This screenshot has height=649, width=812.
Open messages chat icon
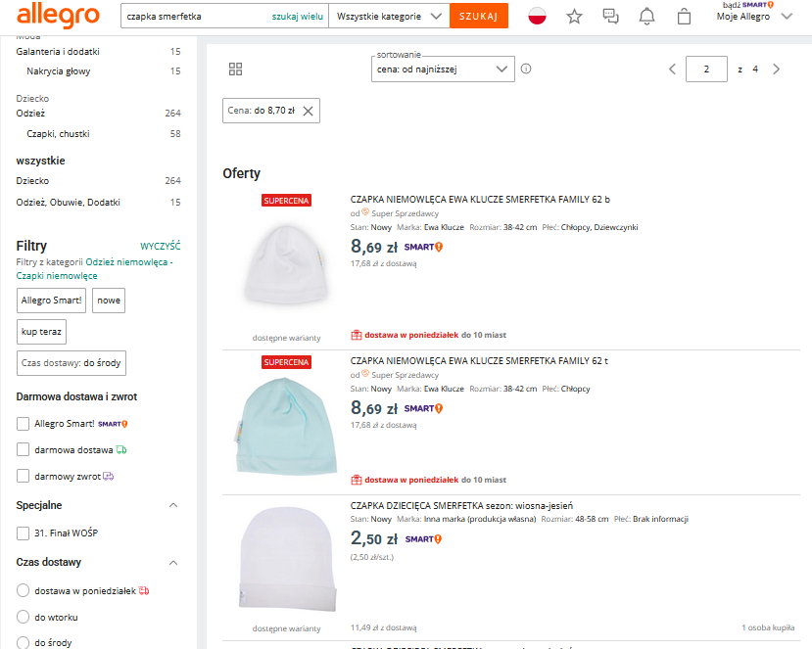pyautogui.click(x=610, y=17)
